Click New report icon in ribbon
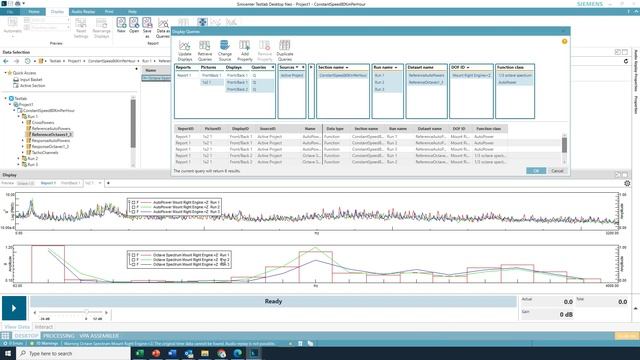 click(x=121, y=22)
